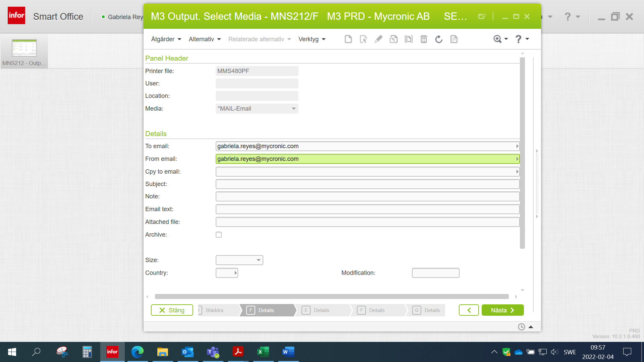Click the Nästa button
644x362 pixels.
pos(502,310)
